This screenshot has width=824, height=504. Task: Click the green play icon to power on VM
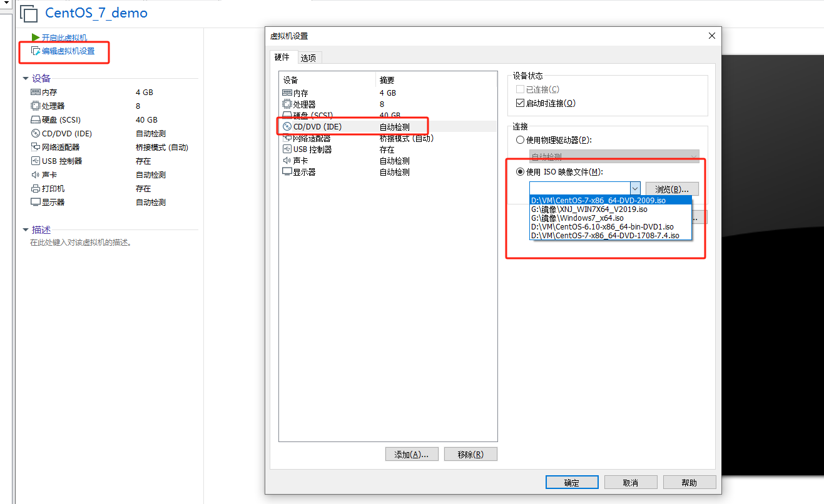click(36, 38)
